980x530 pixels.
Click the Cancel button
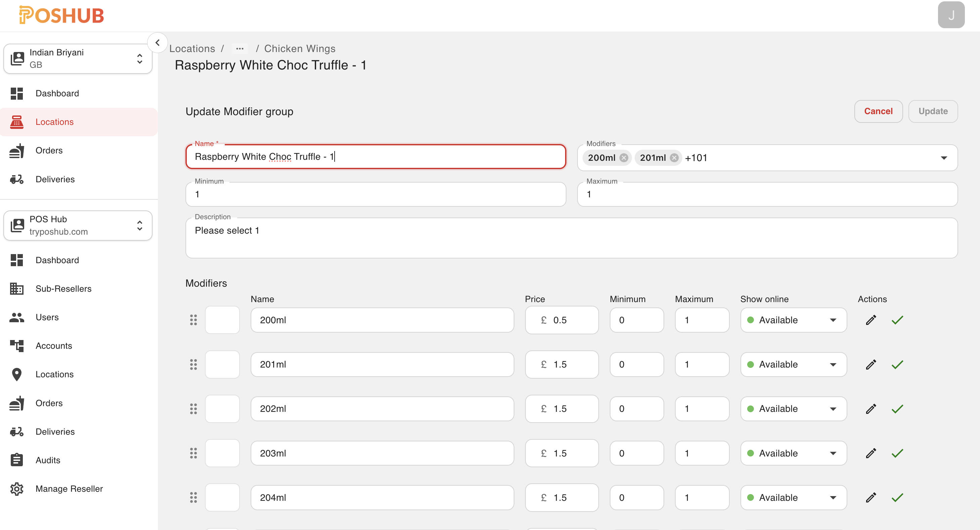(x=878, y=111)
